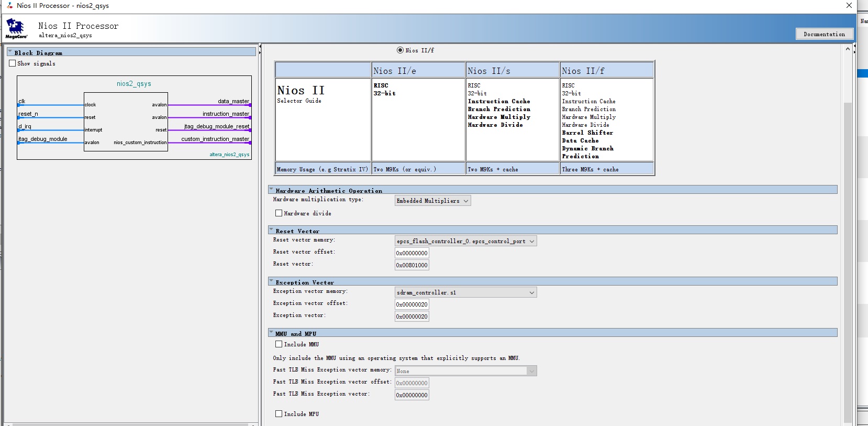Click the Nios II/e column header

(419, 70)
